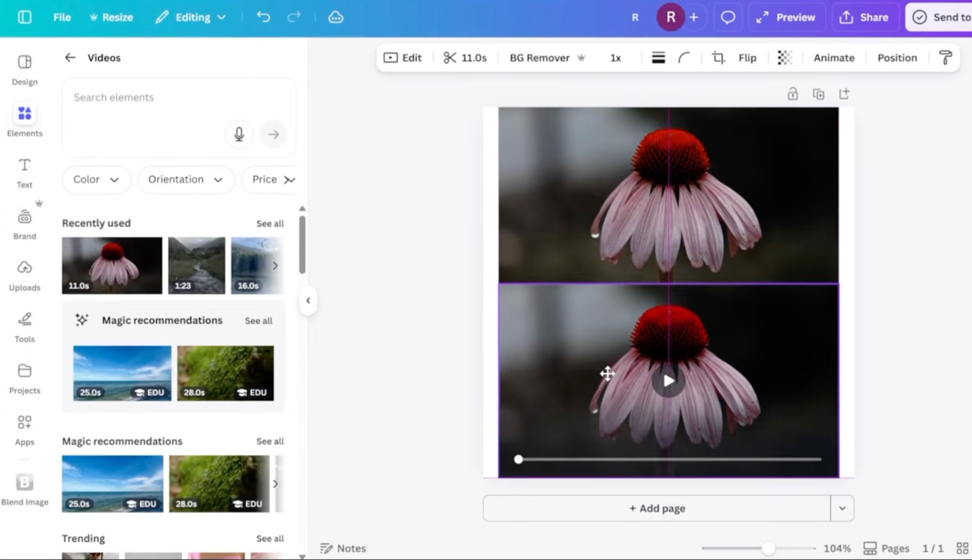972x560 pixels.
Task: Select the 1:23 river video thumbnail
Action: [196, 265]
